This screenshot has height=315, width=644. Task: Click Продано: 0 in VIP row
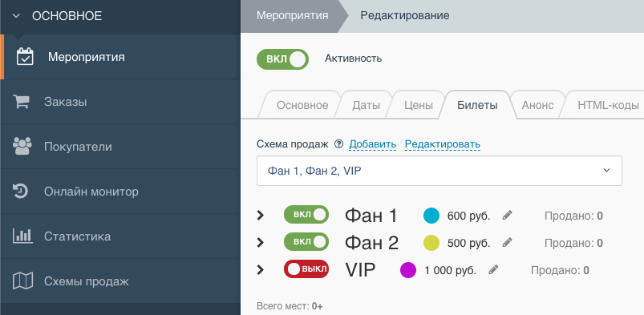click(x=561, y=270)
